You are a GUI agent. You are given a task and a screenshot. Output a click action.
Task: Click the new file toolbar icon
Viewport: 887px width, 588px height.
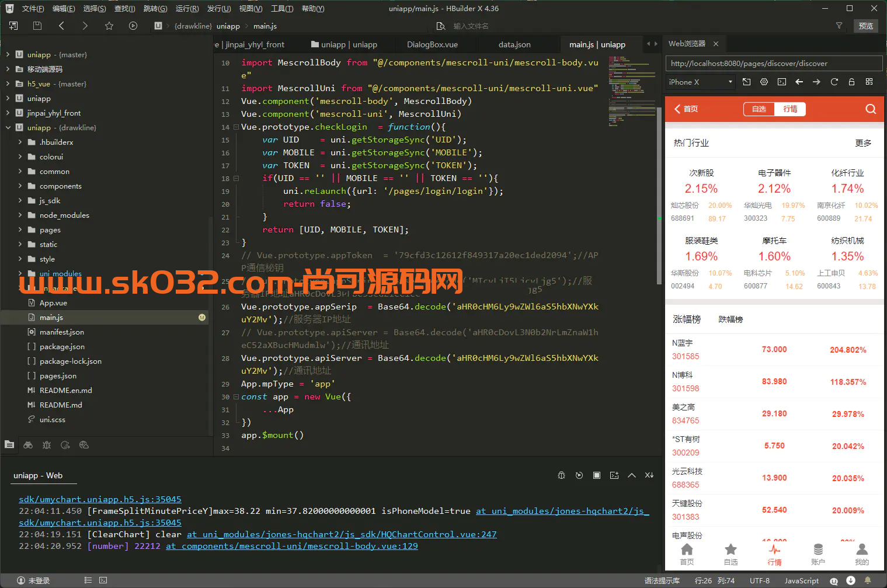(x=13, y=26)
